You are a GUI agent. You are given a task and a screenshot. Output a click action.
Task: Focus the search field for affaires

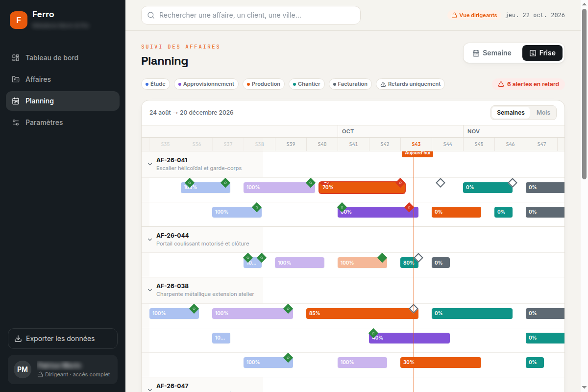click(251, 15)
